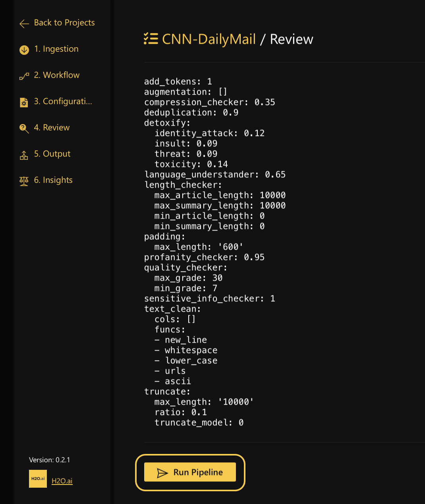Click the Ingestion download-arrow icon
The width and height of the screenshot is (425, 504).
coord(24,50)
